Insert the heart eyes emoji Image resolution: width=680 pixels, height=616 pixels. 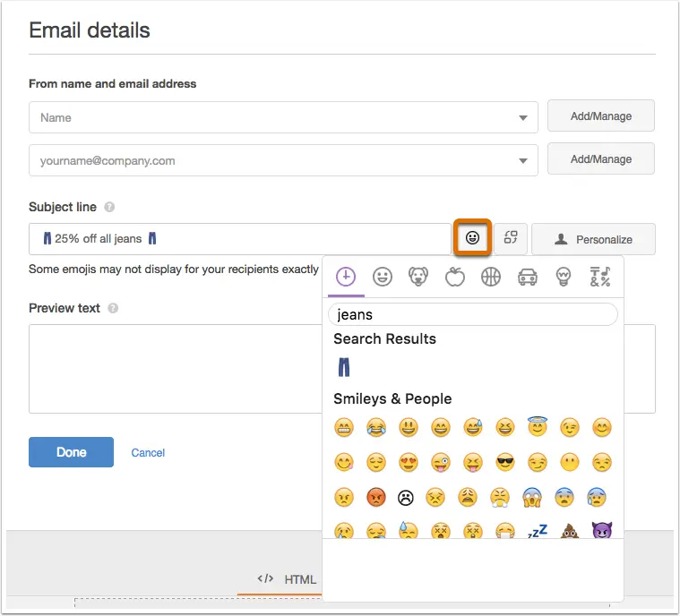[x=408, y=463]
